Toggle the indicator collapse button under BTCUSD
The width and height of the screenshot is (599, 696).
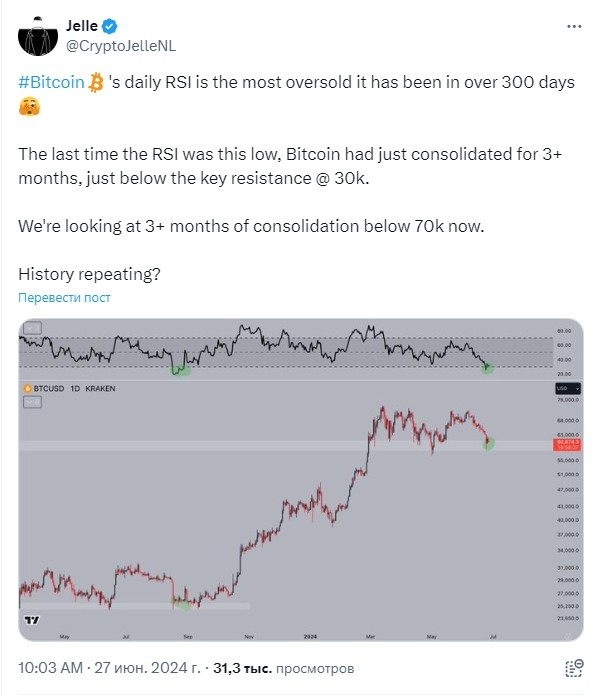[x=32, y=402]
